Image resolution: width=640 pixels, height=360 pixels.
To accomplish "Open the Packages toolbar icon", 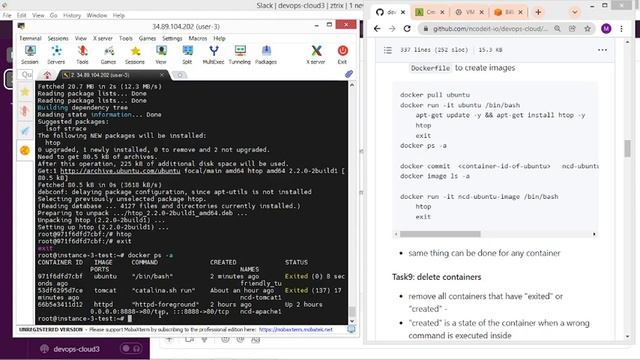I will point(266,55).
